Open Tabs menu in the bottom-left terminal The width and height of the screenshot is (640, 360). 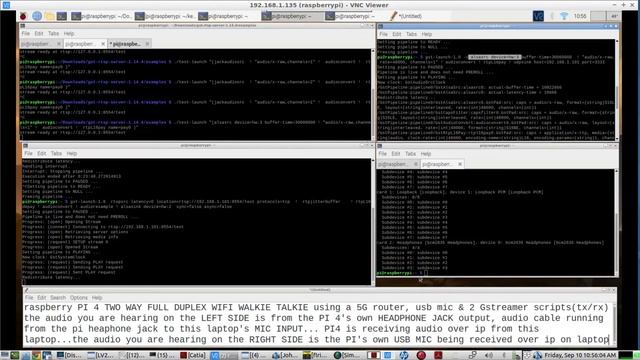point(56,153)
